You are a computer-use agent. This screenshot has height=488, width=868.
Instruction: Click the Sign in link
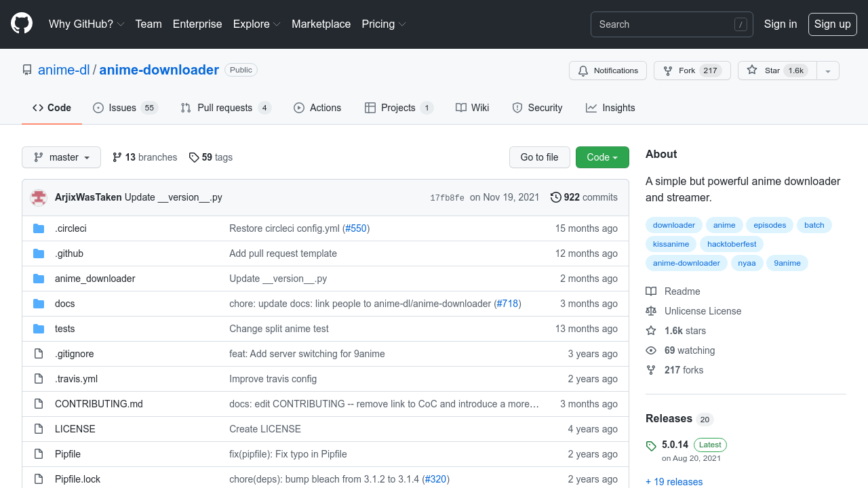[x=781, y=24]
